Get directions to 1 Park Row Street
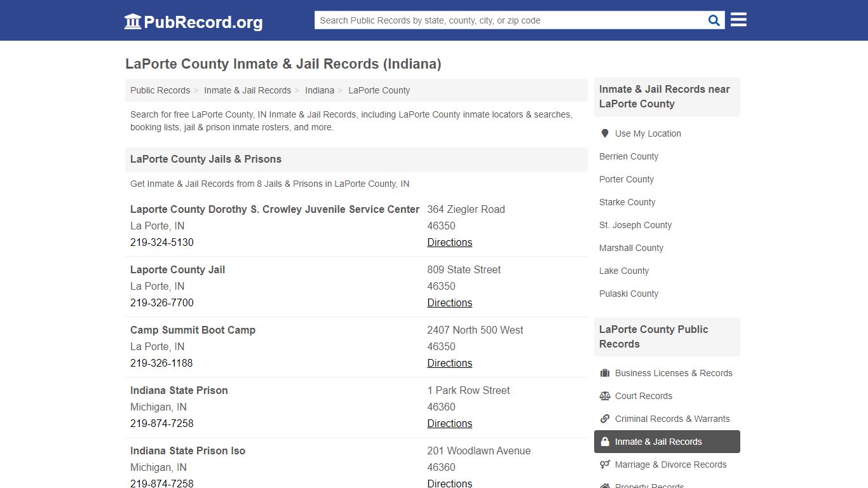The width and height of the screenshot is (868, 488). [449, 423]
